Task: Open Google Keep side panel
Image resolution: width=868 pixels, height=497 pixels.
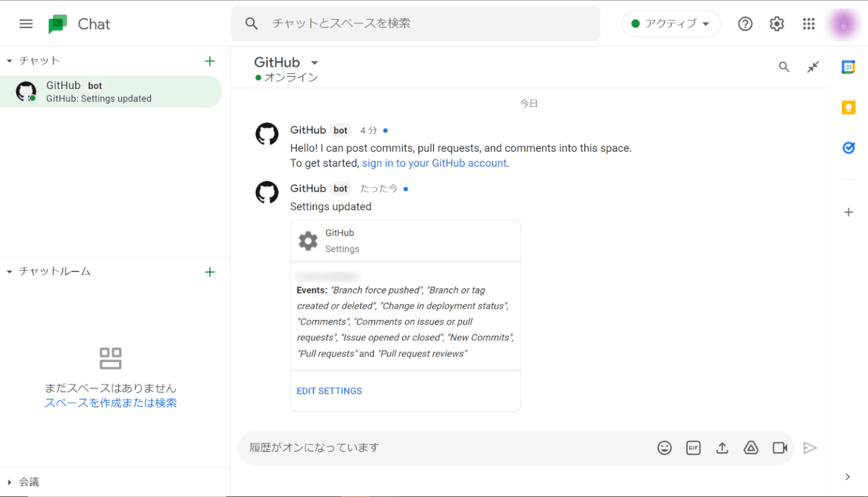Action: click(x=848, y=107)
